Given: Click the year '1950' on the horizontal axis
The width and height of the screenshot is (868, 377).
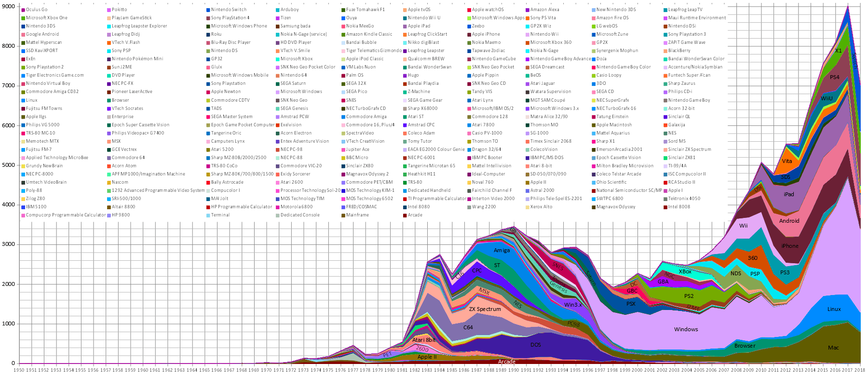Looking at the screenshot, I should (x=19, y=370).
